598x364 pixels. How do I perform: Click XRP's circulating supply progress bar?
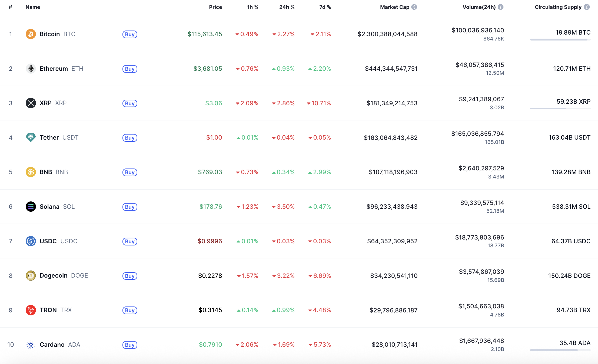pos(560,109)
